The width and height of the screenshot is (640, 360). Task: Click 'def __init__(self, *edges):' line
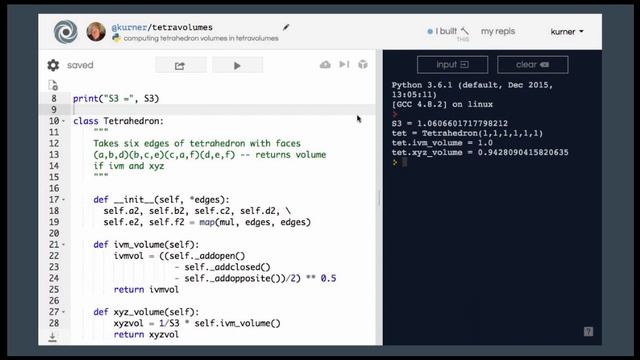coord(162,200)
